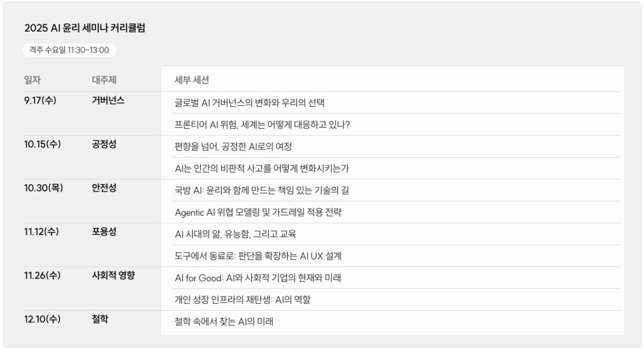Viewport: 644px width, 350px height.
Task: Open the Agentic AI 위협 모델링 session
Action: point(393,212)
